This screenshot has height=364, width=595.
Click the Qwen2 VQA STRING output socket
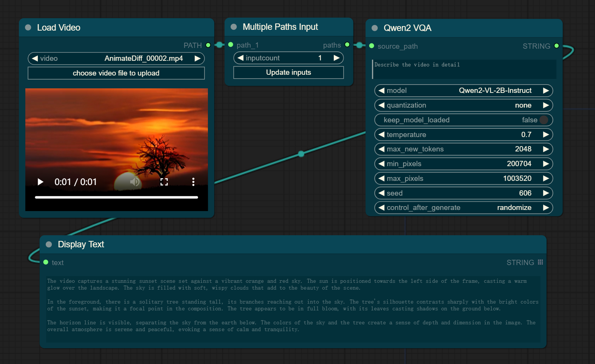(556, 46)
